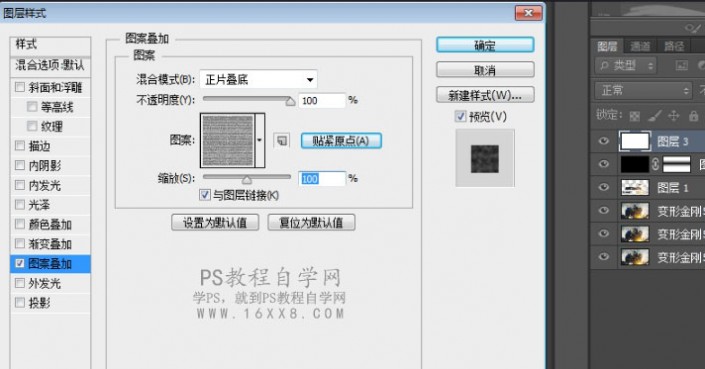This screenshot has width=705, height=369.
Task: Enable 内发光 checkbox
Action: pos(20,185)
